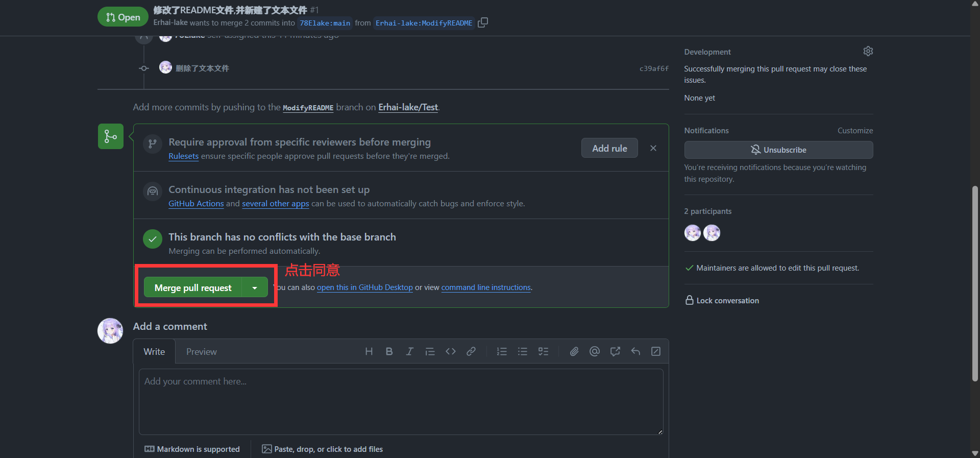
Task: Toggle bold text formatting
Action: [x=389, y=351]
